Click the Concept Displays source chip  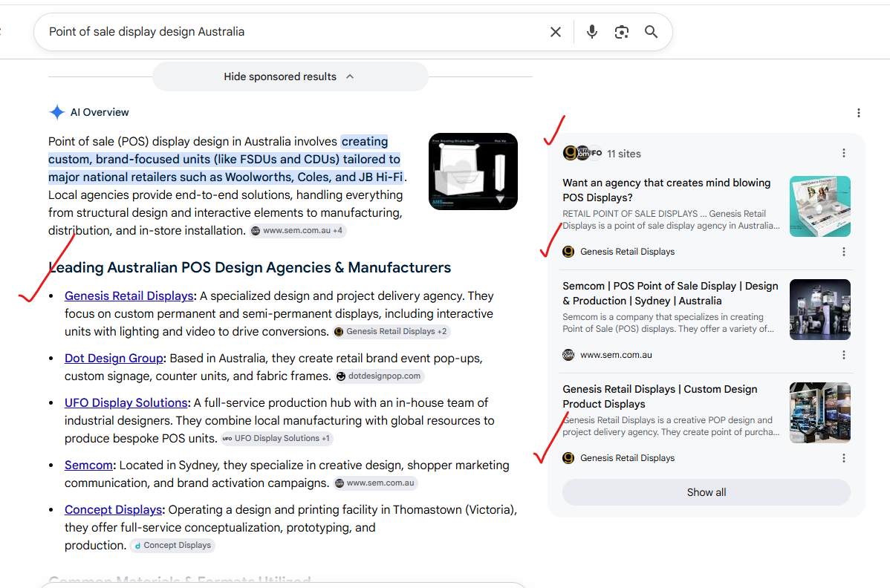(172, 546)
